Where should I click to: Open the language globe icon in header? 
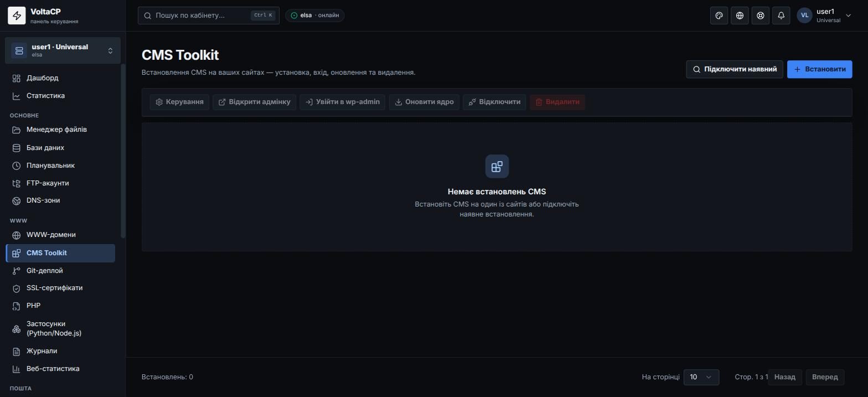tap(740, 16)
